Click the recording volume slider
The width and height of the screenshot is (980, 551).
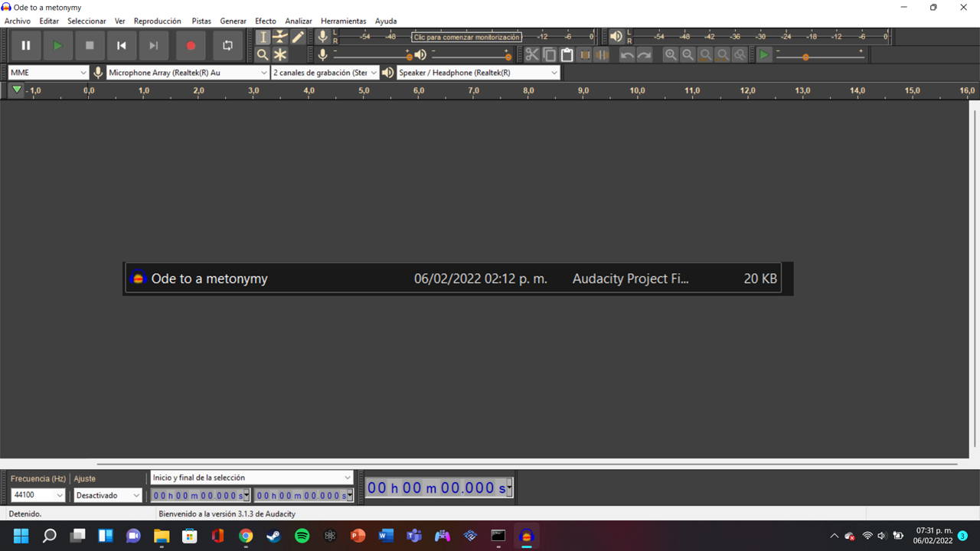point(372,54)
